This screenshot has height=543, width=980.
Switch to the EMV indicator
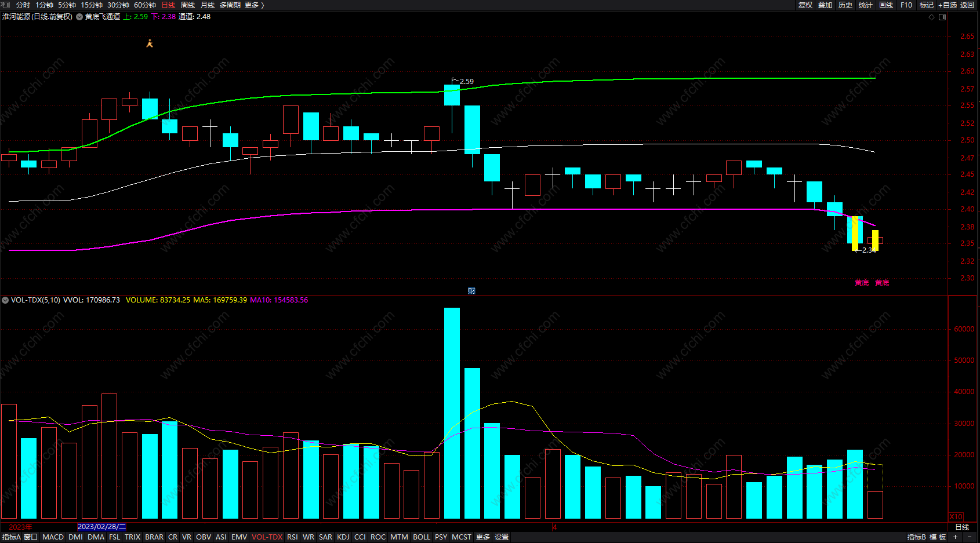pos(239,537)
